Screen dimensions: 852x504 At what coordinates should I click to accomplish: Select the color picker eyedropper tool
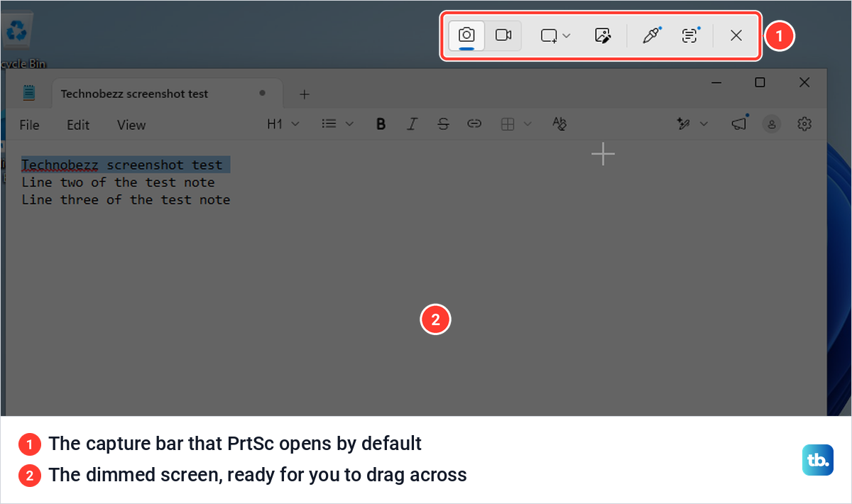click(651, 35)
